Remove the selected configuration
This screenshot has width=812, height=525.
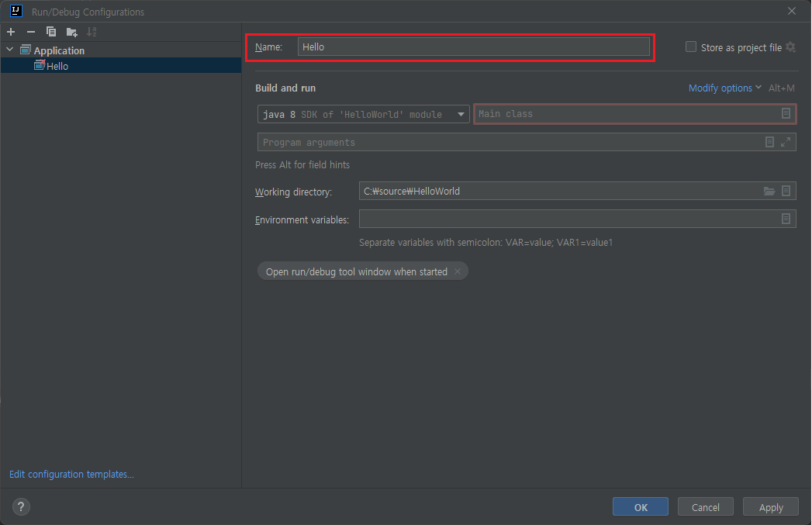pos(30,32)
